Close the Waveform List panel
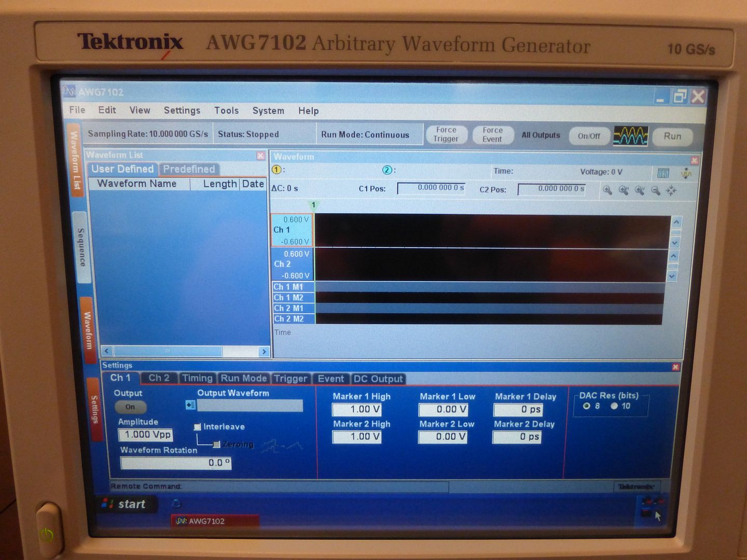 tap(260, 156)
